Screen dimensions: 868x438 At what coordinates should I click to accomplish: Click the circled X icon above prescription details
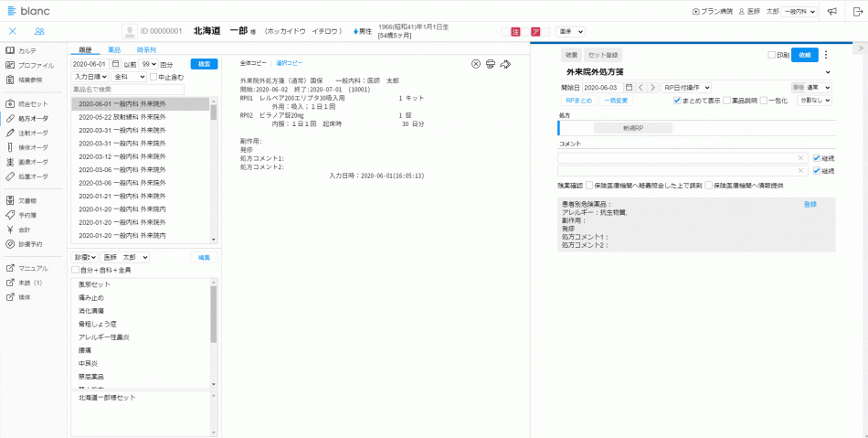coord(475,64)
